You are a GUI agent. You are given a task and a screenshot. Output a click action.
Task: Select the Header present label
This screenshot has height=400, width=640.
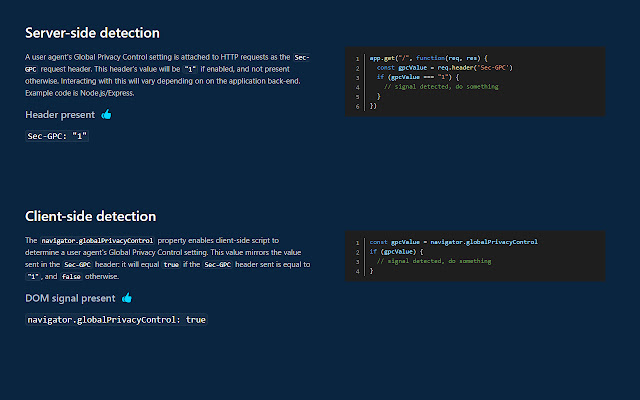click(x=60, y=114)
